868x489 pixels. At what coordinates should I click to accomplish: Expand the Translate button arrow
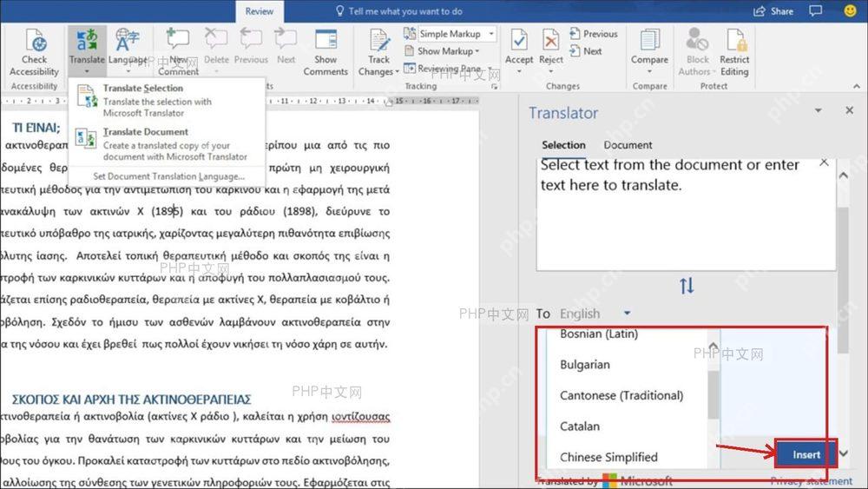87,72
